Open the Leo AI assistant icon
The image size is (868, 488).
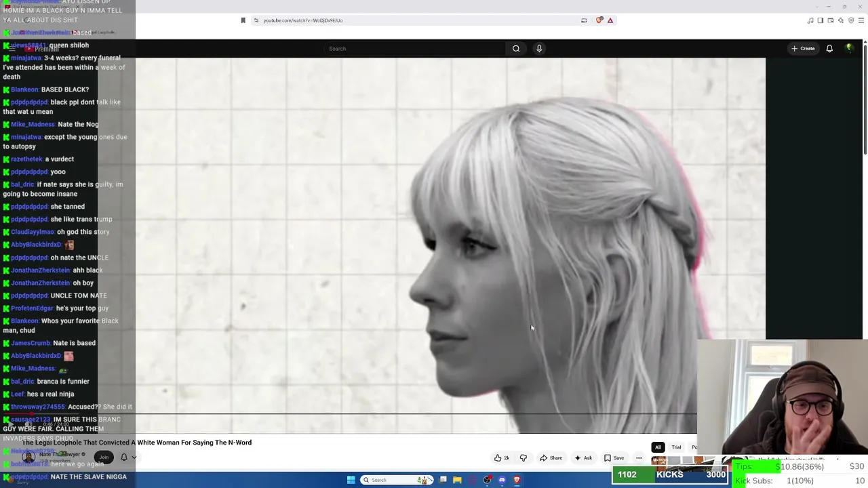(841, 20)
